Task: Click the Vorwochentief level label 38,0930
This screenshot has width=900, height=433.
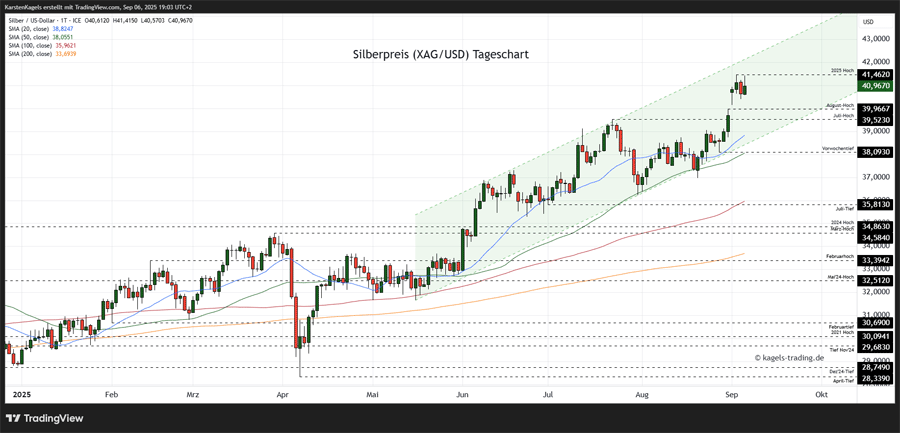Action: click(x=875, y=152)
